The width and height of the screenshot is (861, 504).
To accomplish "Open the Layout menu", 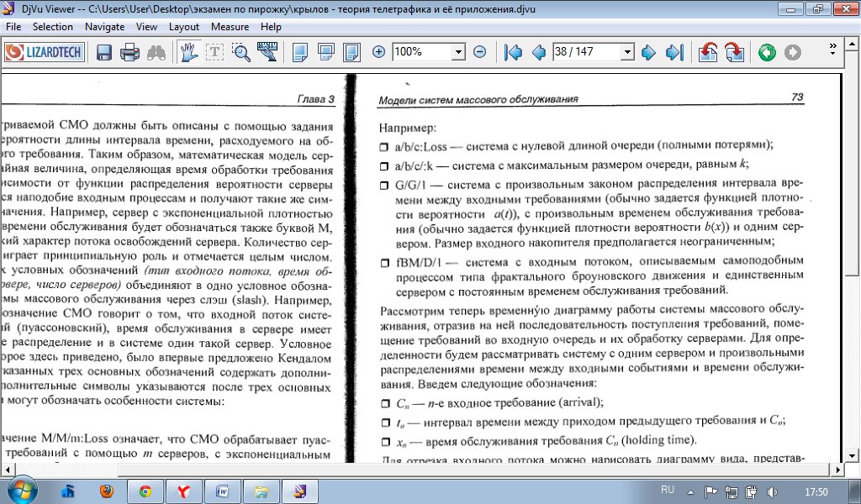I will pyautogui.click(x=184, y=27).
